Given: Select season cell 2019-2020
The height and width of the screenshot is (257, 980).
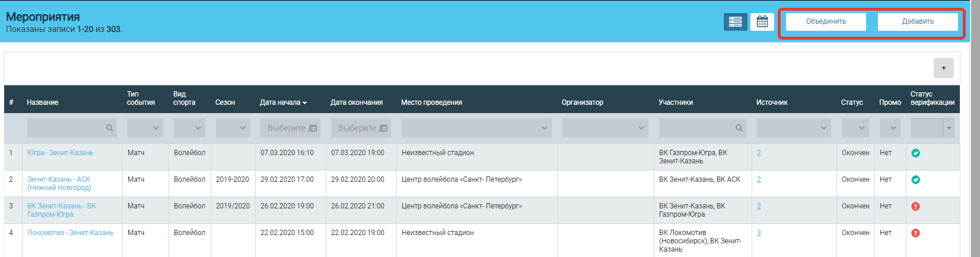Looking at the screenshot, I should [x=233, y=179].
